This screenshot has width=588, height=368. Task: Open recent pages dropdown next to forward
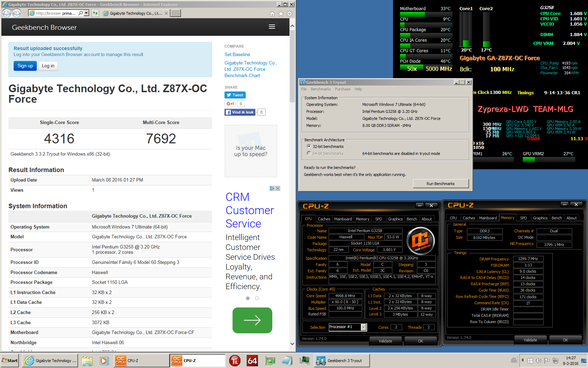[x=24, y=13]
